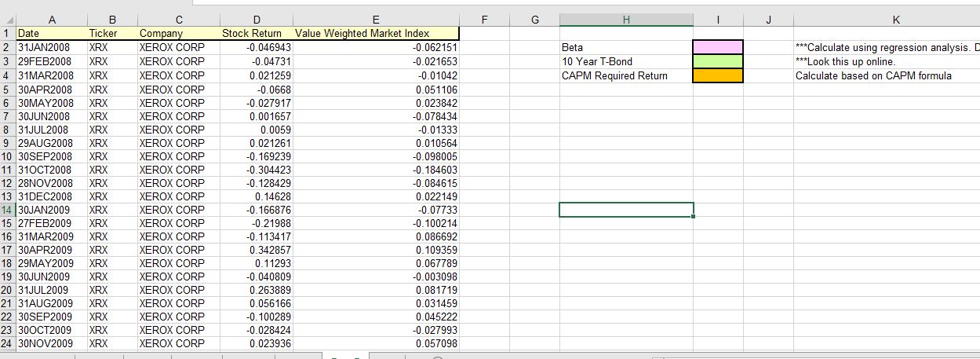Select date cell 31OCT2008
Viewport: 980px width, 359px height.
pyautogui.click(x=51, y=170)
